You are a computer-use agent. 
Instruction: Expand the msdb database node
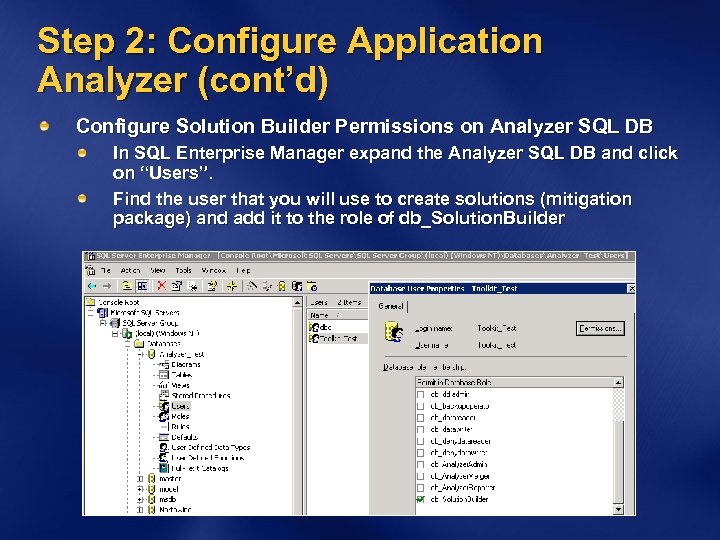click(140, 499)
